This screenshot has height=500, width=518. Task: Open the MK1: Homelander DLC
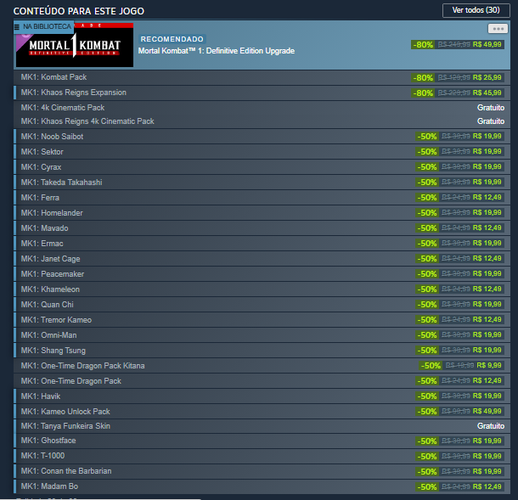262,213
